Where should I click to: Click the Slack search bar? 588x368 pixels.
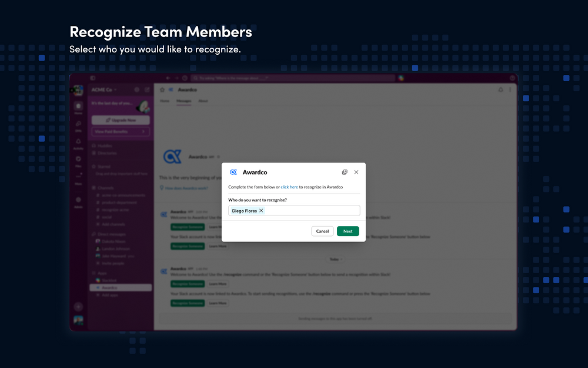coord(293,78)
